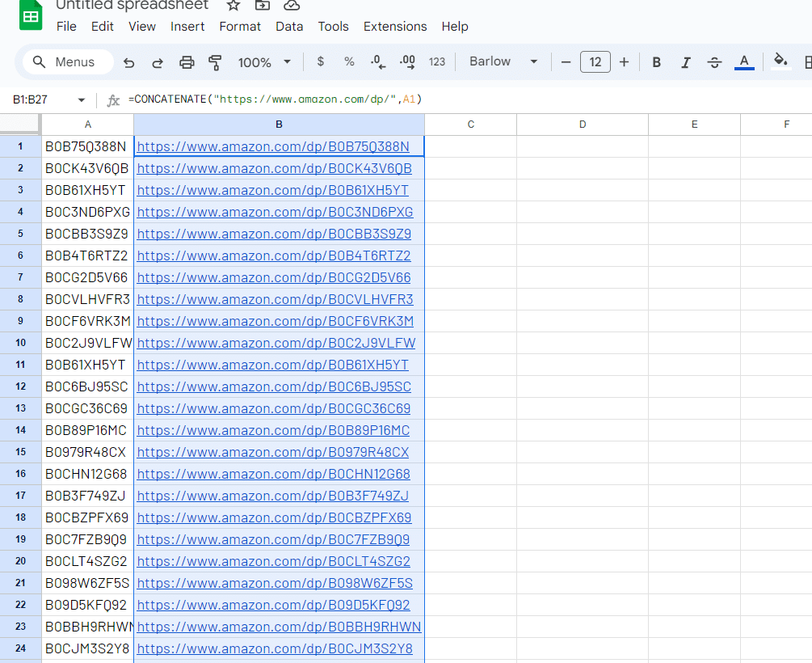Open the Google Sheets home logo
This screenshot has height=663, width=812.
point(31,16)
